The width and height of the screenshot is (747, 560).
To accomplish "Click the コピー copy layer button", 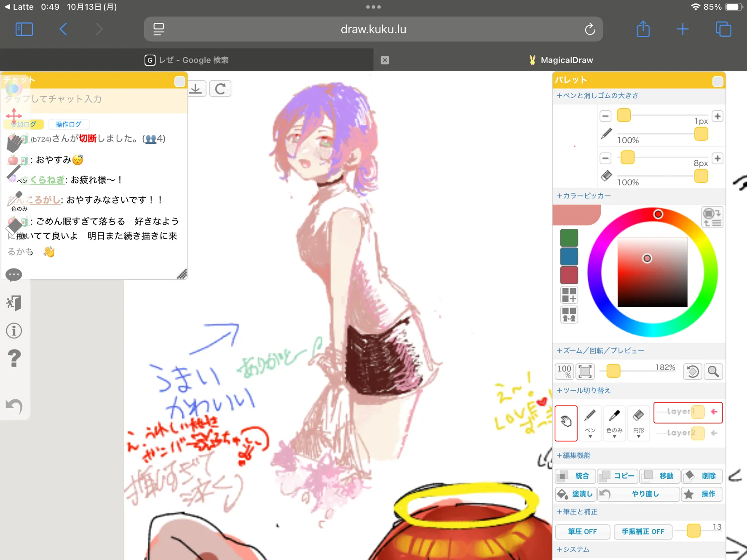I will tap(617, 476).
